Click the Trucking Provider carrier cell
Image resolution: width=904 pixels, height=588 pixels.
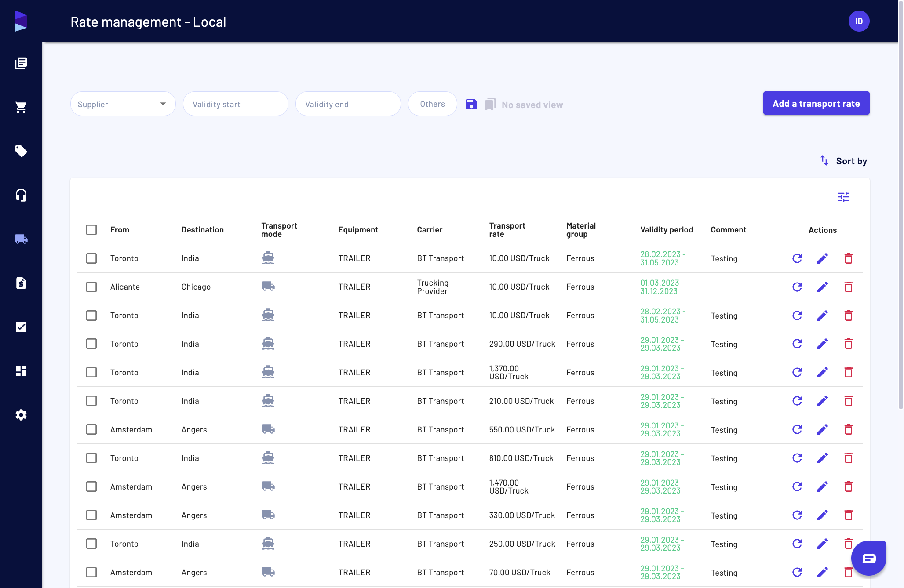click(433, 287)
